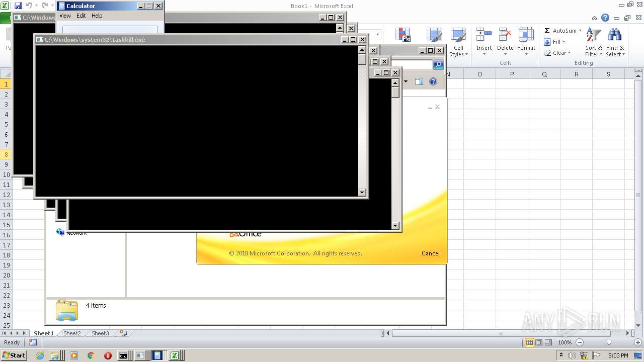Expand the Format dropdown arrow
This screenshot has width=644, height=362.
coord(526,54)
